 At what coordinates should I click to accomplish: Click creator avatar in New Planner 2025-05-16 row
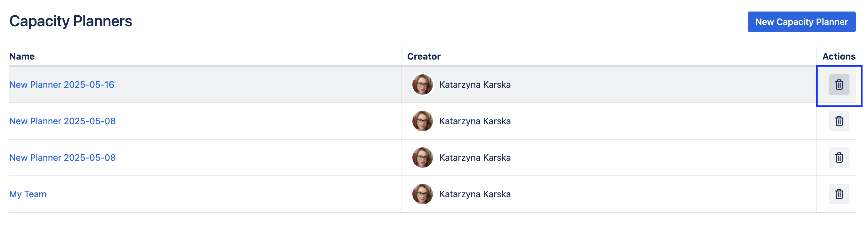422,85
